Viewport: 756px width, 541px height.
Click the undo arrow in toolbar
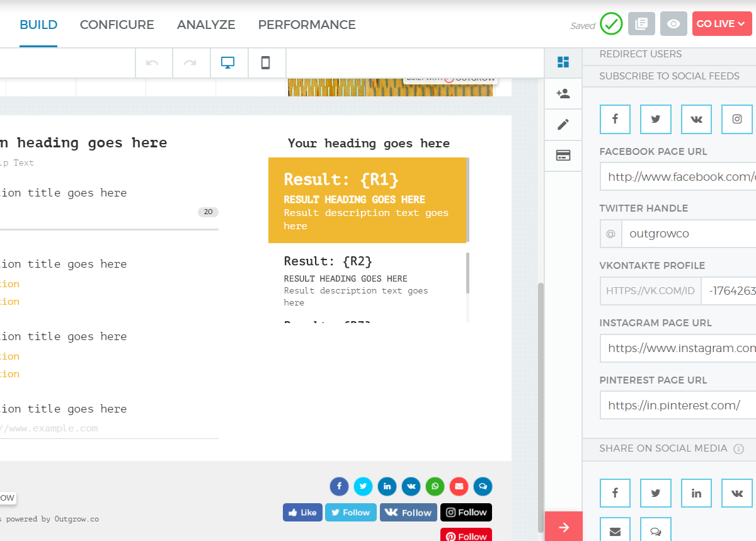click(152, 63)
